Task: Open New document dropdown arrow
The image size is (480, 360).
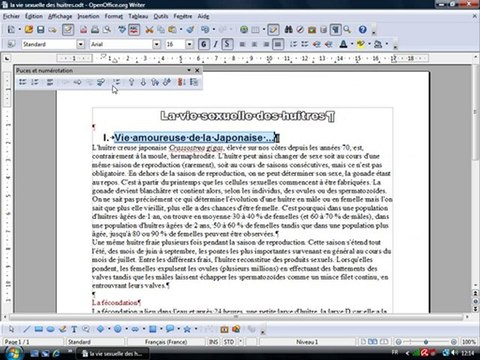Action: point(19,30)
